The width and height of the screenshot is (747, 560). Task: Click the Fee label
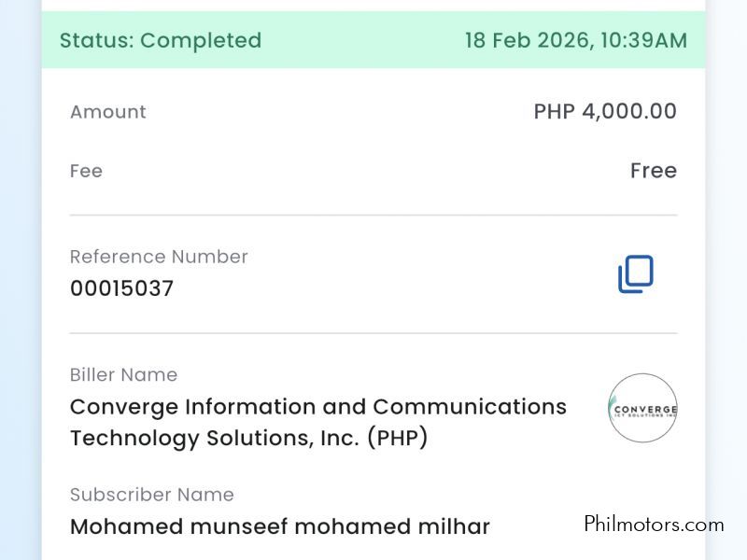86,171
